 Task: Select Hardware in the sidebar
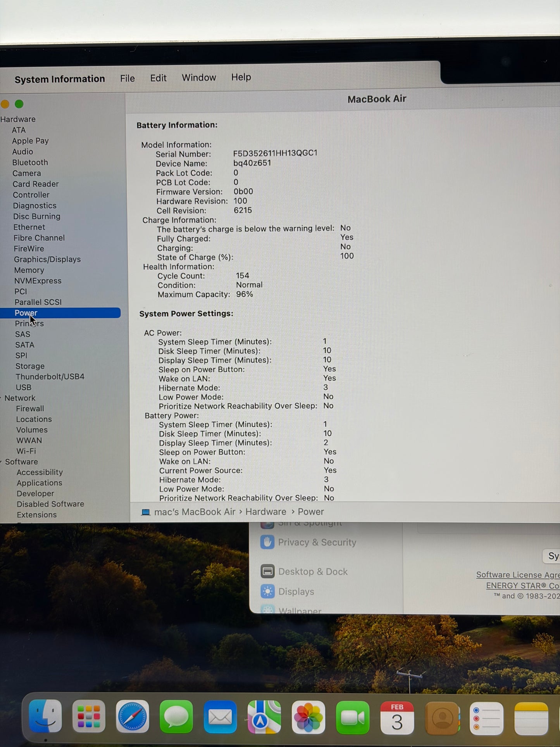18,119
